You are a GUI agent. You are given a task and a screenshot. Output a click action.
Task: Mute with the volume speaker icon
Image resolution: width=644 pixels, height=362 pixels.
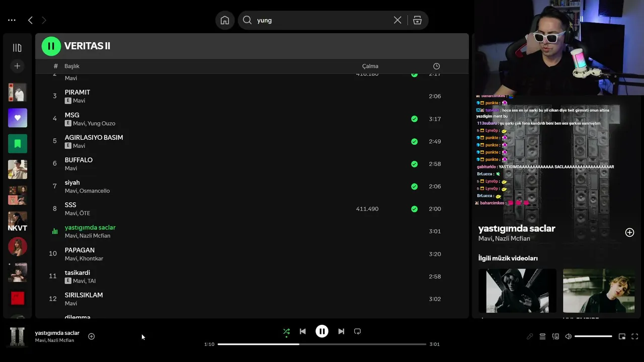(569, 336)
